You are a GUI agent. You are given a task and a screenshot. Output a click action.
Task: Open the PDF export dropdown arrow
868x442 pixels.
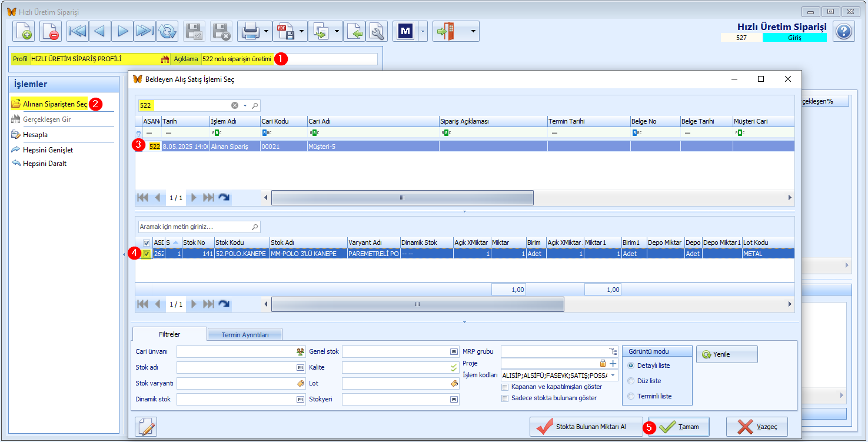[302, 31]
